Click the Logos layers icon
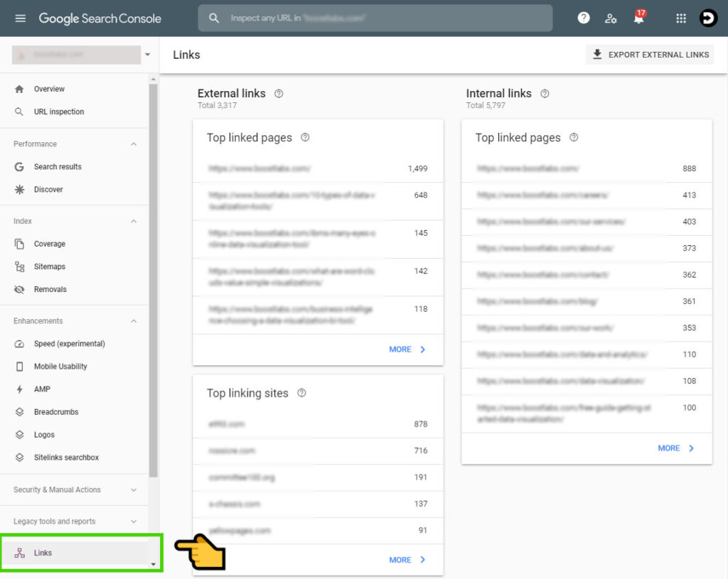This screenshot has width=728, height=579. click(x=19, y=435)
